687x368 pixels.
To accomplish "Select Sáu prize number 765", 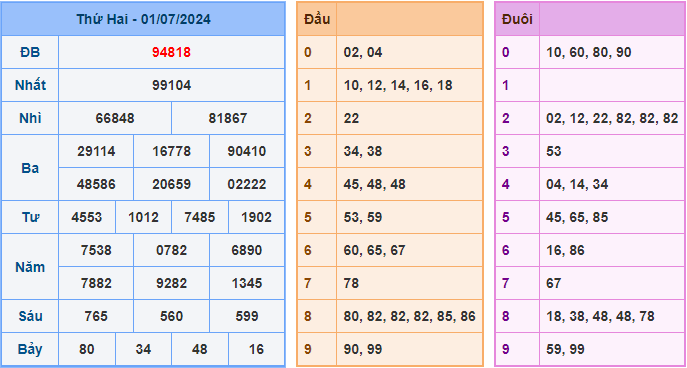I will pyautogui.click(x=96, y=316).
